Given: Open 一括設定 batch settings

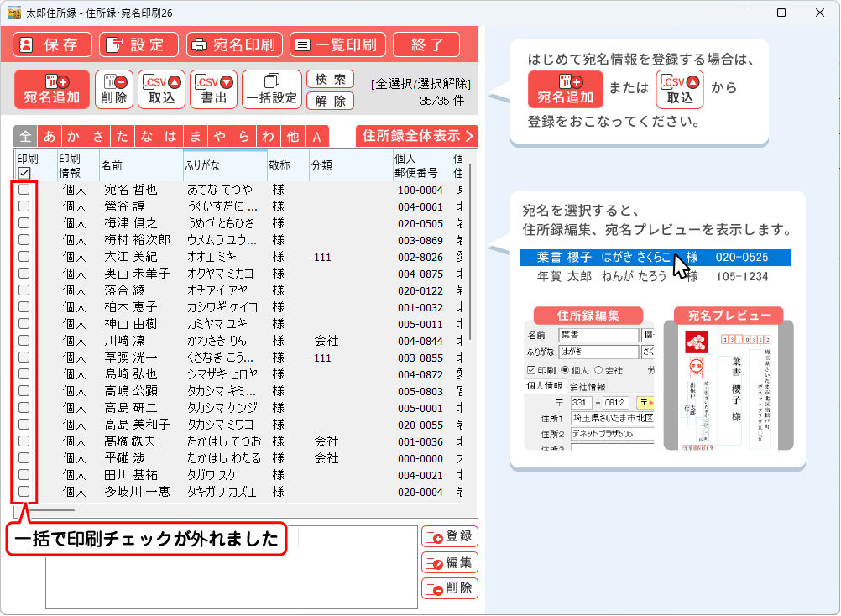Looking at the screenshot, I should [x=271, y=89].
